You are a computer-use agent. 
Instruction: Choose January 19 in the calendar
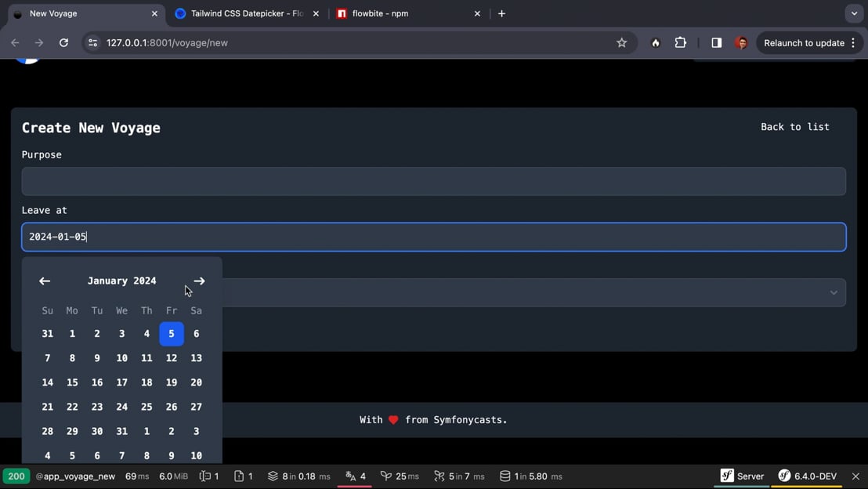tap(172, 382)
